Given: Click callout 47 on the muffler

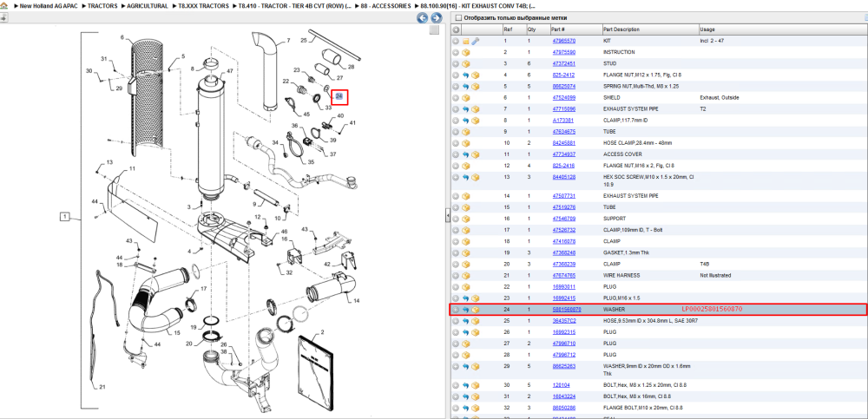Looking at the screenshot, I should coord(230,71).
